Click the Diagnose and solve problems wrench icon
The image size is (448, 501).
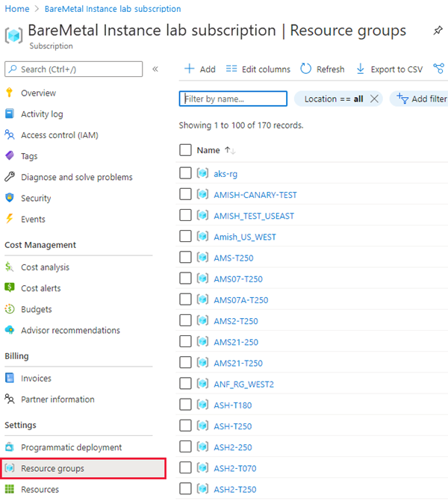coord(10,177)
